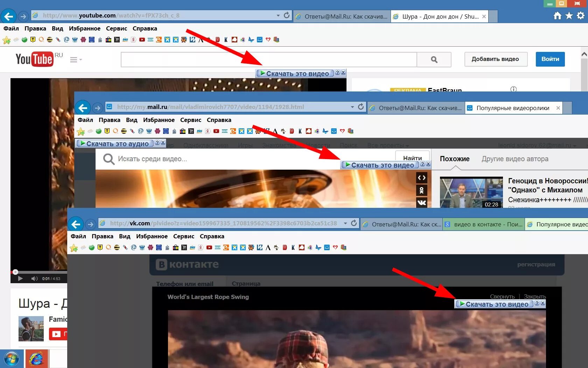
Task: Click Скачать это видео on mail.ru page
Action: coord(380,165)
